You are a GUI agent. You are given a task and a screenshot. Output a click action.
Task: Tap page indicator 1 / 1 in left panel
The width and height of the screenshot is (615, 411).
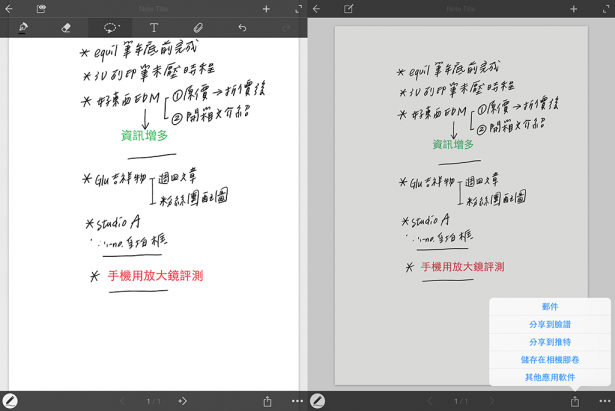(x=153, y=401)
